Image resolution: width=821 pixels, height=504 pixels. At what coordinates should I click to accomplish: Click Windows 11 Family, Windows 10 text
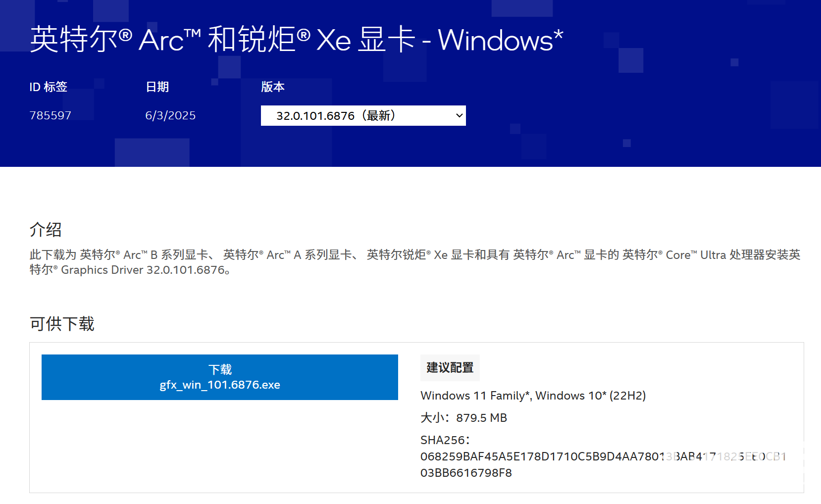[533, 396]
